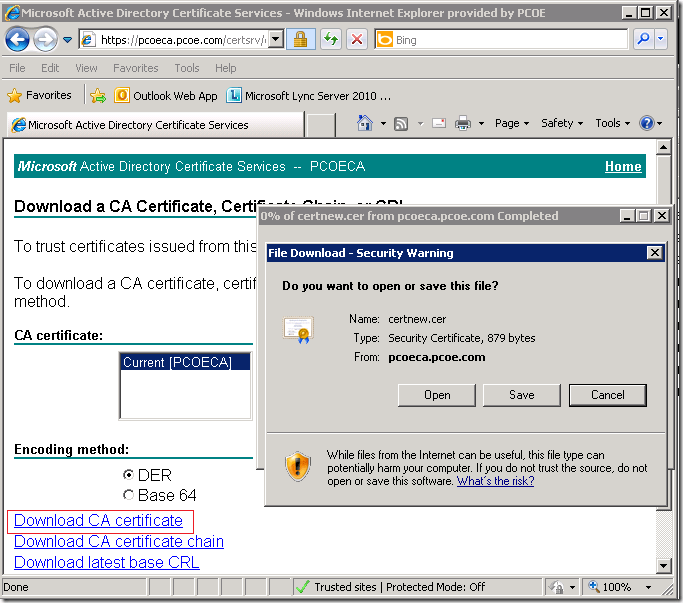Click the RSS feeds icon
This screenshot has width=683, height=603.
click(x=401, y=124)
